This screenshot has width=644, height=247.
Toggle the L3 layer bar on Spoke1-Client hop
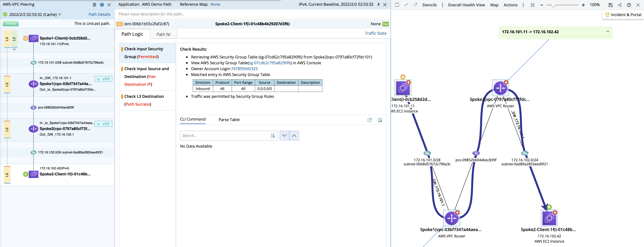pos(7,39)
